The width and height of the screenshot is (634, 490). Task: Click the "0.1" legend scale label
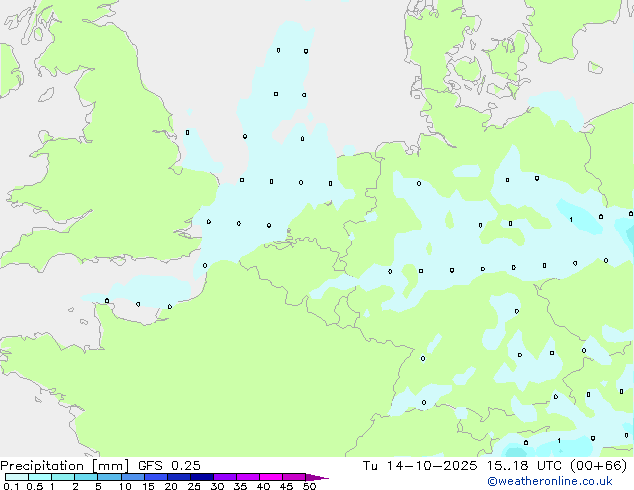(11, 486)
